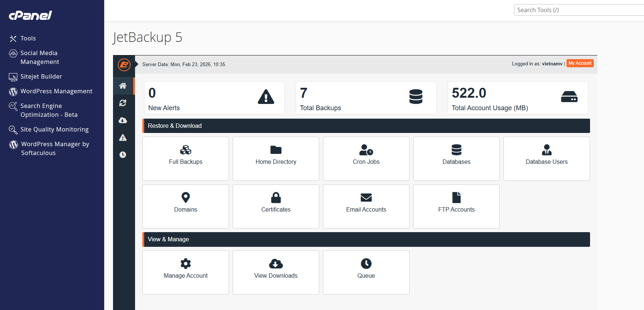Image resolution: width=644 pixels, height=310 pixels.
Task: Open Full Backups restore tile
Action: 186,159
